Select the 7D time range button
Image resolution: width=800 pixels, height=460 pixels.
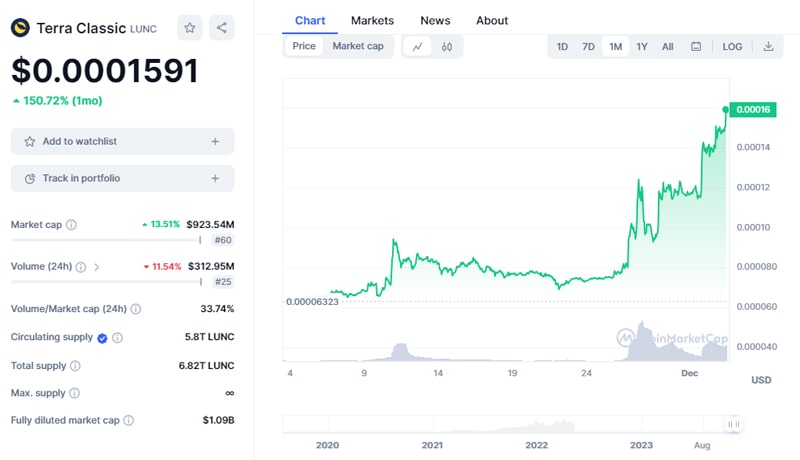click(588, 46)
